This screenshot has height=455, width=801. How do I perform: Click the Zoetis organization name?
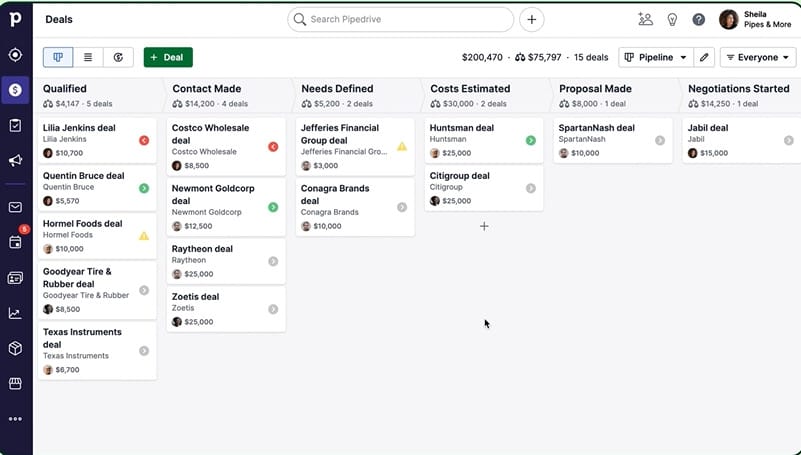[183, 308]
